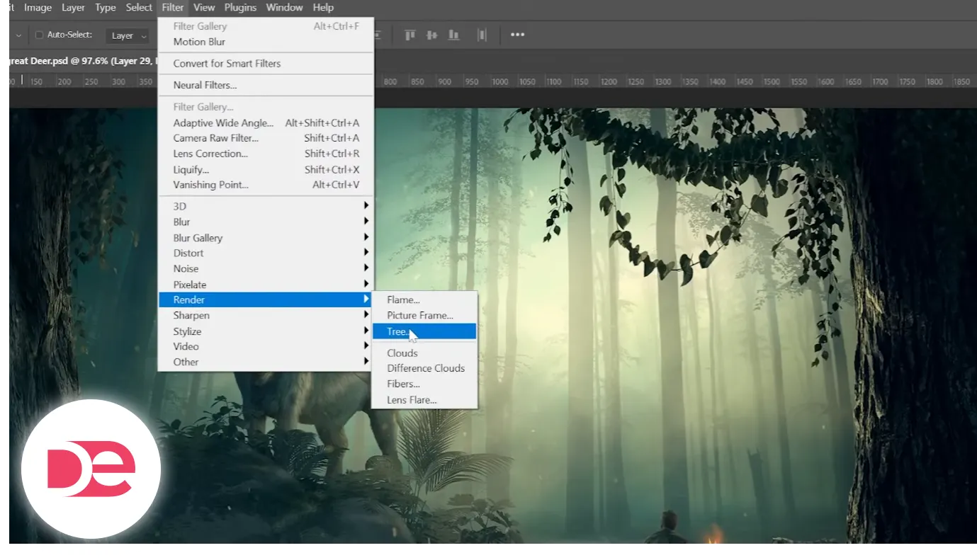Image resolution: width=977 pixels, height=560 pixels.
Task: Open the View menu
Action: 204,8
